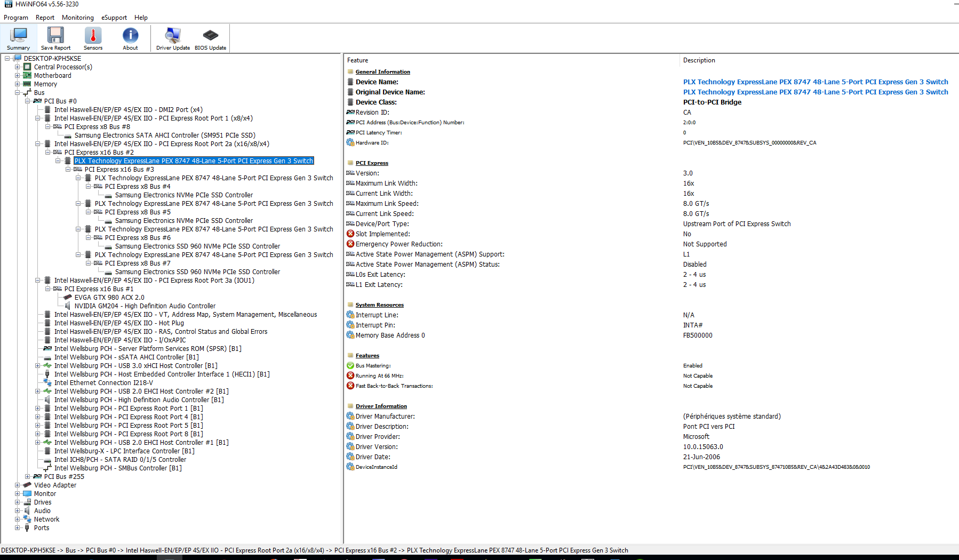Click the Save Report floppy icon
Image resolution: width=959 pixels, height=560 pixels.
point(55,35)
